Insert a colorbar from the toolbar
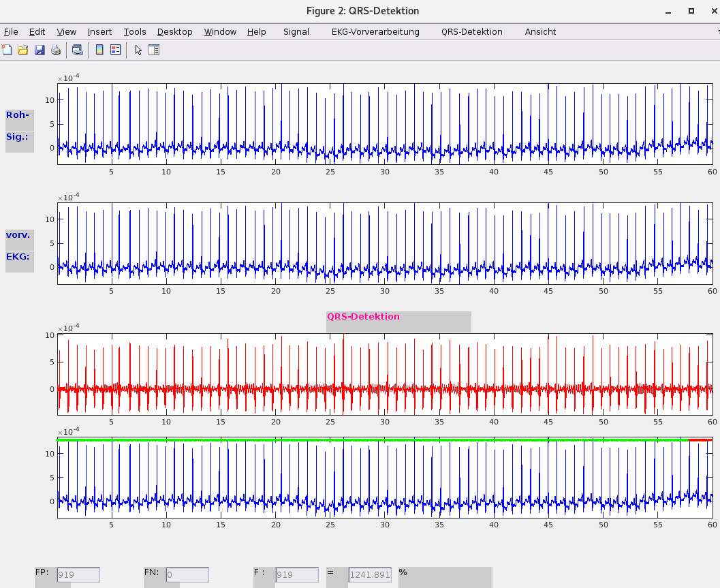 point(99,50)
